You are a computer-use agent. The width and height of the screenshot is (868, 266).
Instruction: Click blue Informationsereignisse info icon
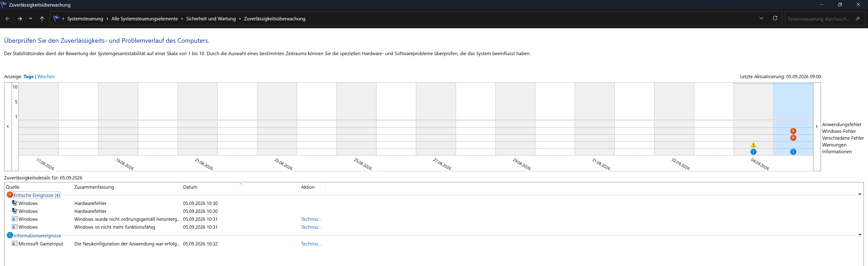[x=10, y=235]
